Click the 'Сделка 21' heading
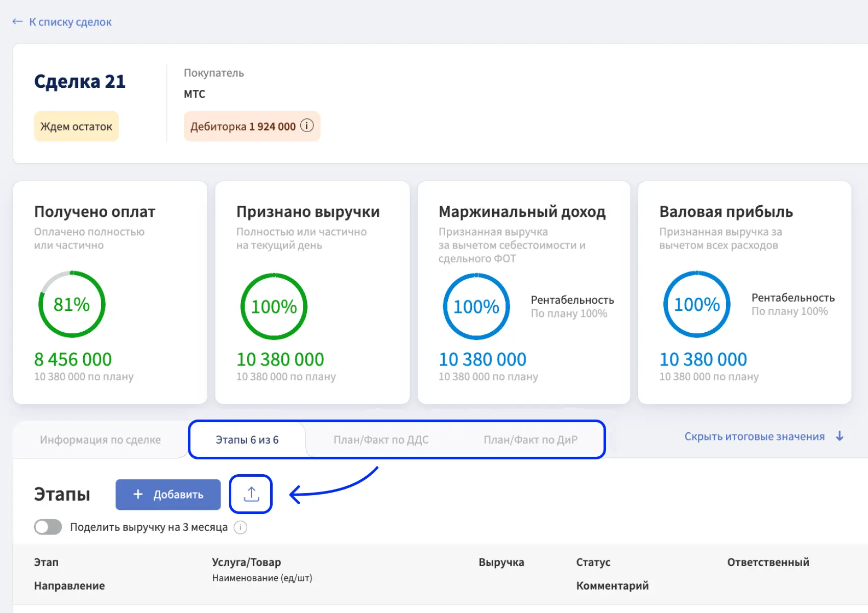 tap(80, 81)
